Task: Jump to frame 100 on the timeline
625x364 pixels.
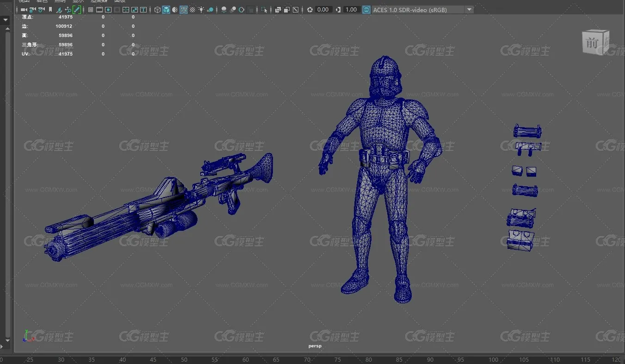Action: 494,359
